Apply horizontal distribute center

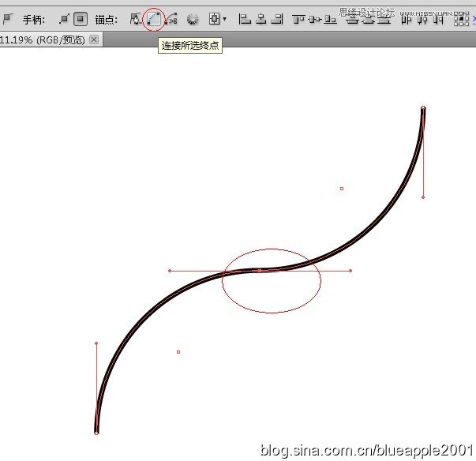tap(422, 20)
